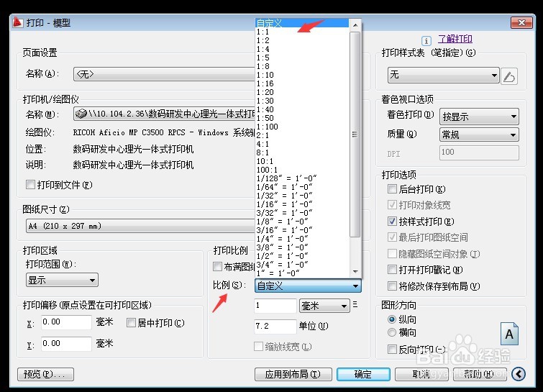Click the X offset input field
Image resolution: width=543 pixels, height=392 pixels.
tap(66, 322)
